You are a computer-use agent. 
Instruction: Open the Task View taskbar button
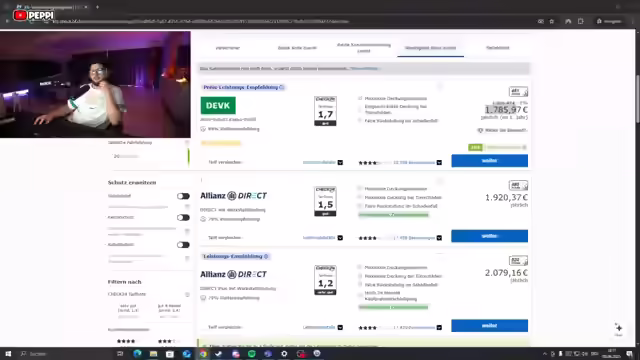click(120, 354)
